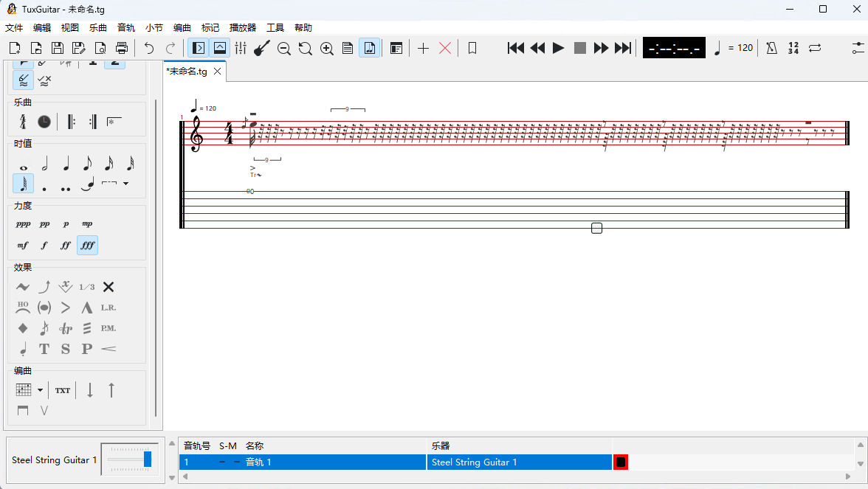
Task: Toggle the dead note X effect
Action: coord(108,286)
